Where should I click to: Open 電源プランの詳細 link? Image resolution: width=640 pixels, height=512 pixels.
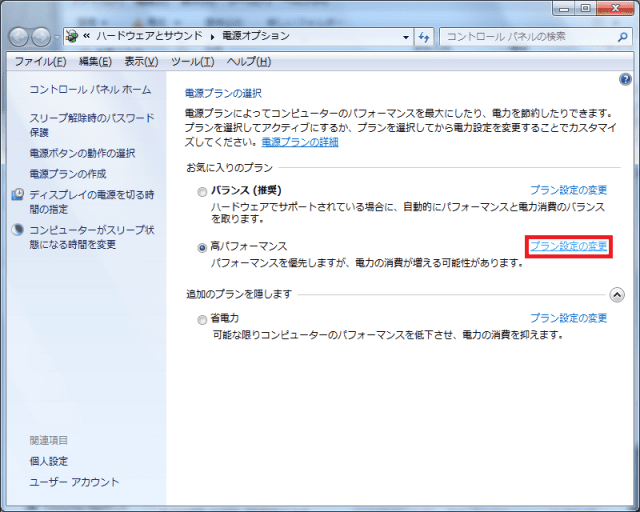pos(300,142)
